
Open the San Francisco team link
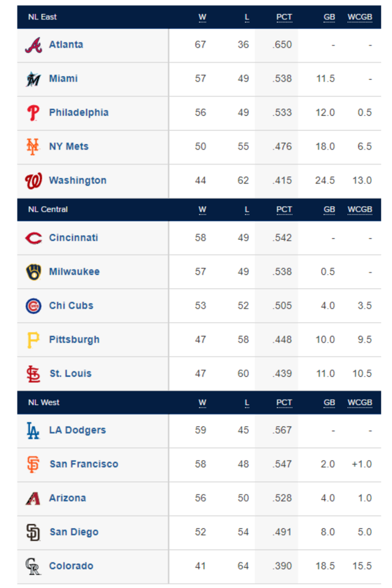(x=84, y=464)
